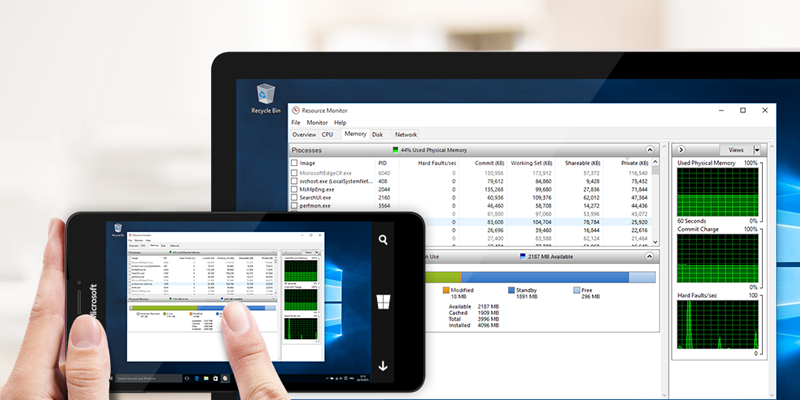Open the Help menu on the monitor
The height and width of the screenshot is (400, 800).
point(340,122)
